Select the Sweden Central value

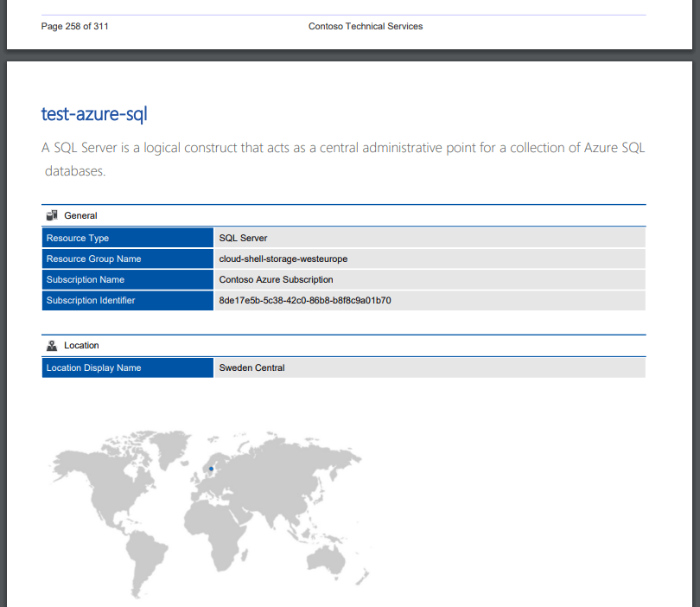coord(251,367)
